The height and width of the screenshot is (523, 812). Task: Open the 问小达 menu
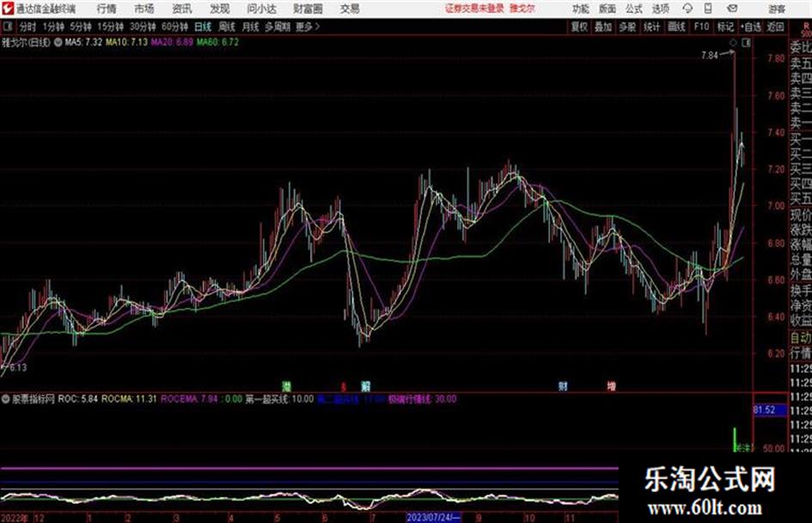(x=261, y=9)
